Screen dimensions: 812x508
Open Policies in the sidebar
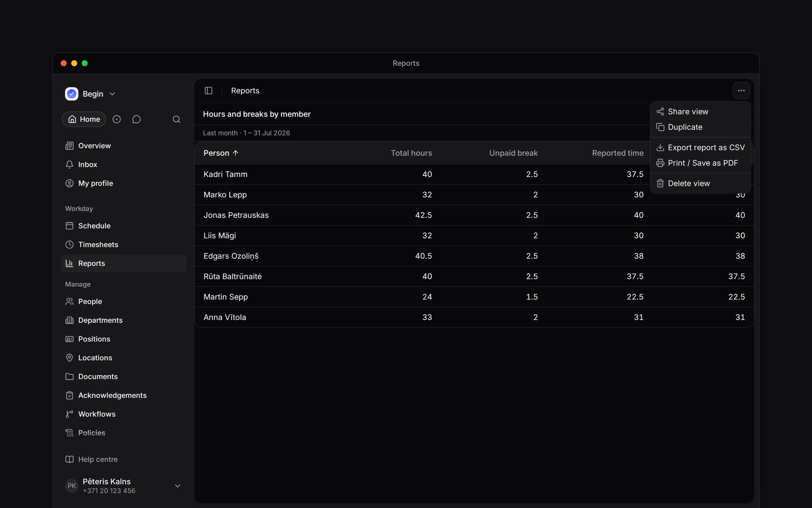[123, 433]
